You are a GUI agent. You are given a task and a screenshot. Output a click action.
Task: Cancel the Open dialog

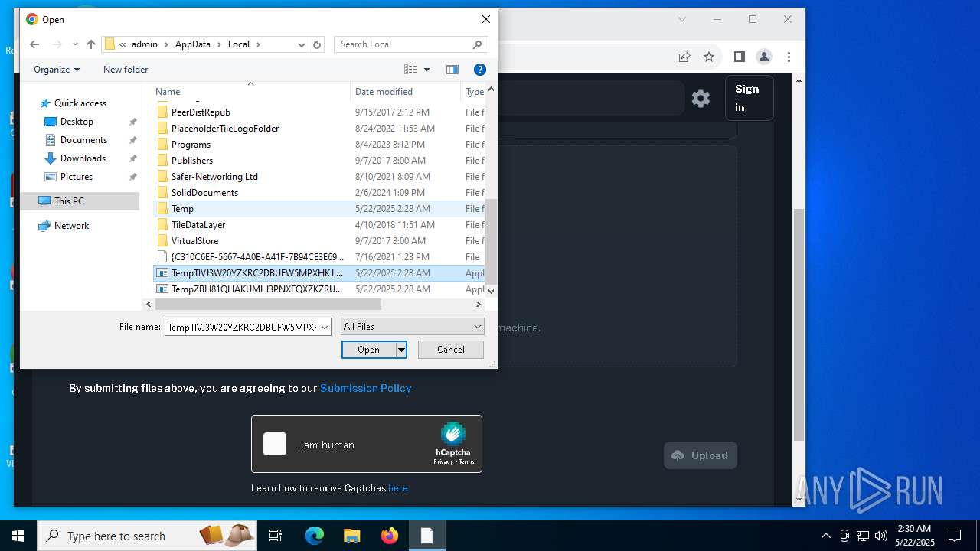tap(451, 350)
